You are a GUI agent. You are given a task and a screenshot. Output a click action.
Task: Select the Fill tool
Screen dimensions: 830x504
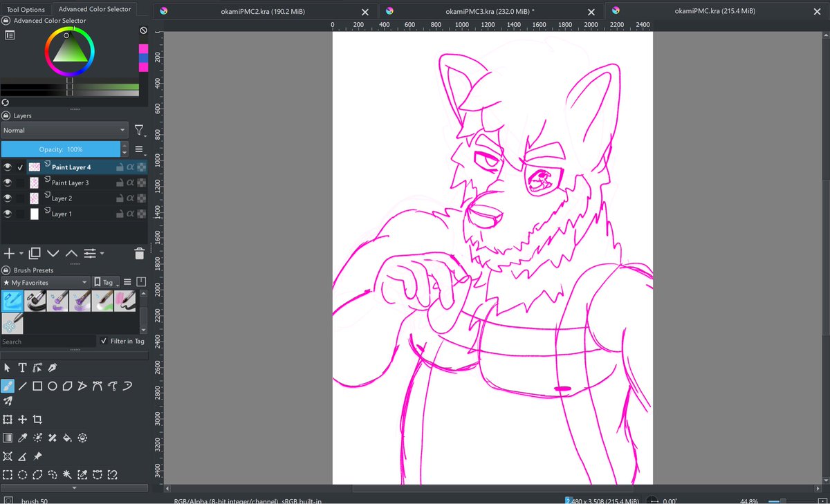(x=68, y=438)
